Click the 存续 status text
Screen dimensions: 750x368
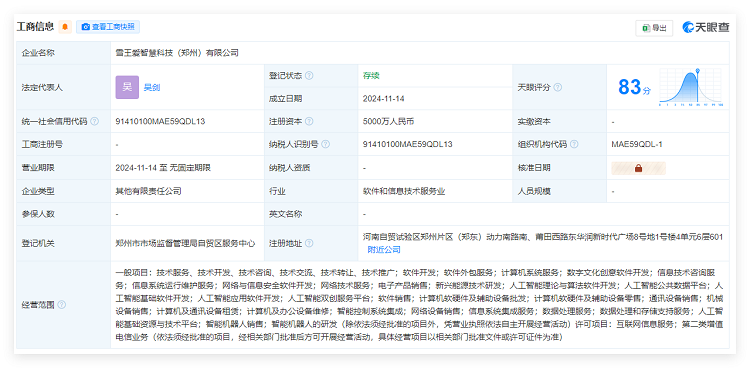(x=371, y=76)
